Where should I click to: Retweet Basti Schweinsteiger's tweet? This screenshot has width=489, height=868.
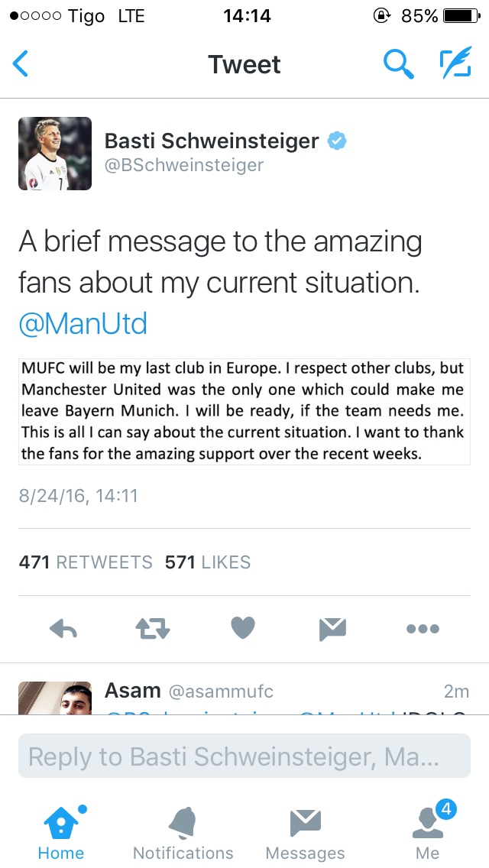tap(152, 629)
